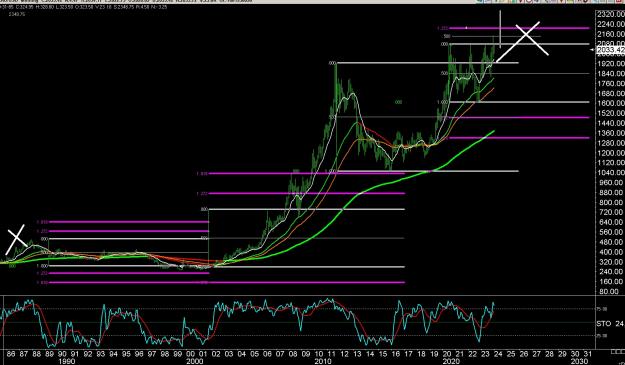625x365 pixels.
Task: Click year tick 08 on time axis
Action: coord(293,353)
